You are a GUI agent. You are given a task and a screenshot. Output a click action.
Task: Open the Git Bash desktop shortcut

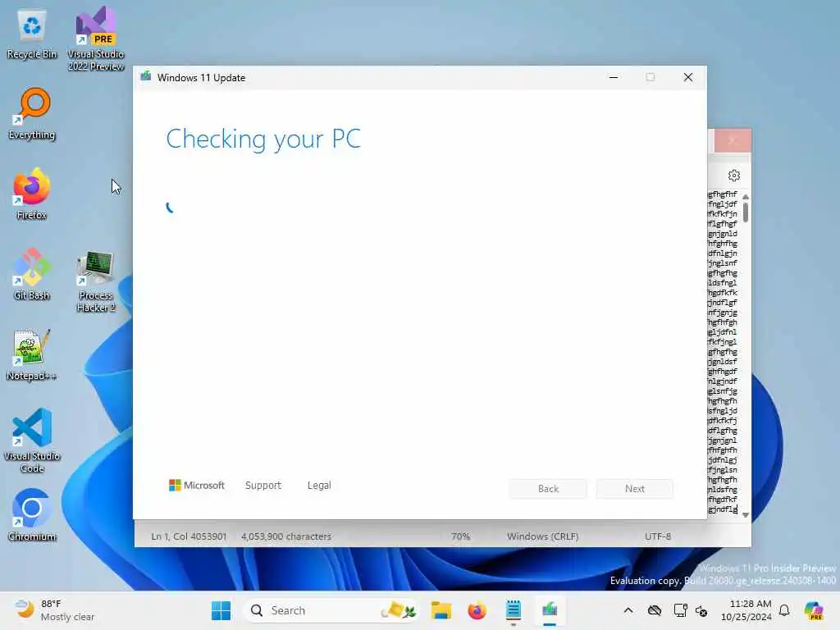coord(32,274)
